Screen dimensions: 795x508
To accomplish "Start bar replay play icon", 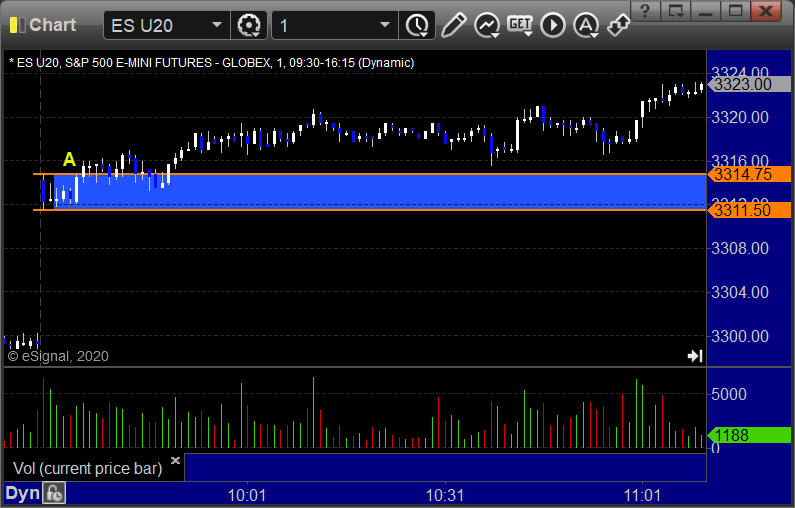I will 553,25.
